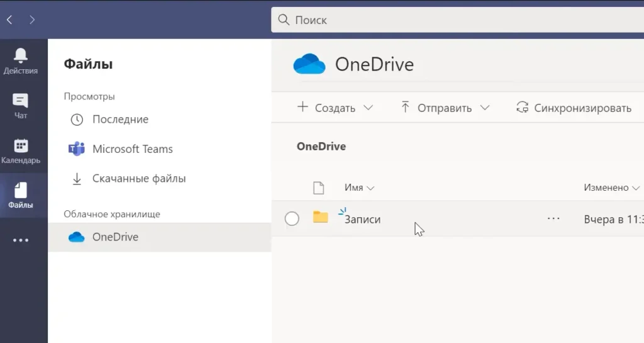Viewport: 644px width, 343px height.
Task: Click Синхронизировать button
Action: point(574,108)
